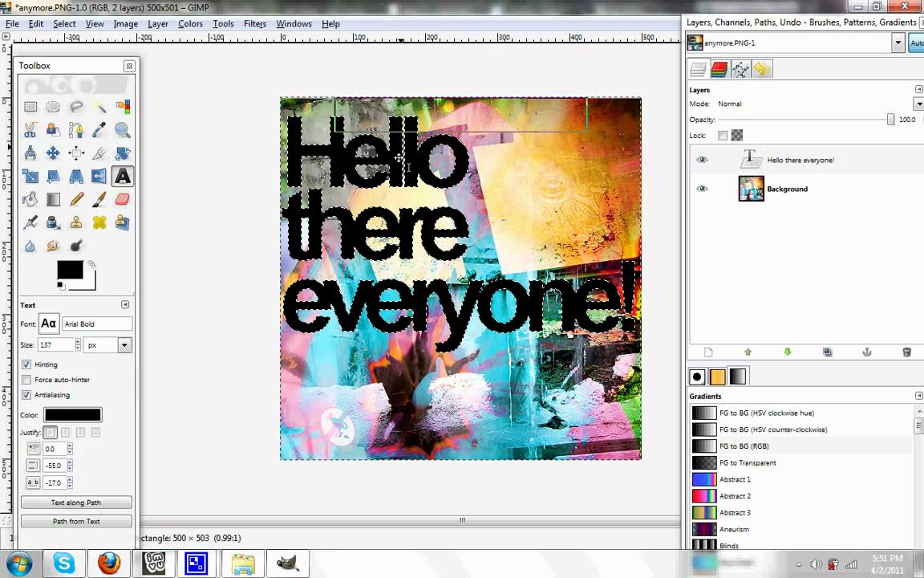Select the Measure compass tool
The width and height of the screenshot is (924, 578).
(x=30, y=153)
